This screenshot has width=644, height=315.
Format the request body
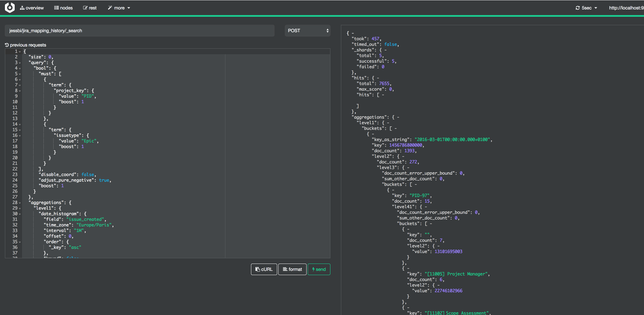pos(292,269)
